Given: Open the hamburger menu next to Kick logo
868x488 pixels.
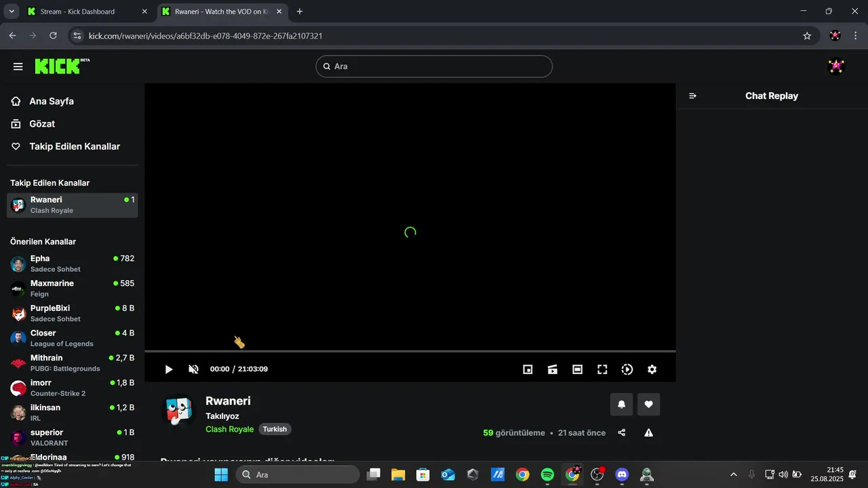Looking at the screenshot, I should [18, 66].
